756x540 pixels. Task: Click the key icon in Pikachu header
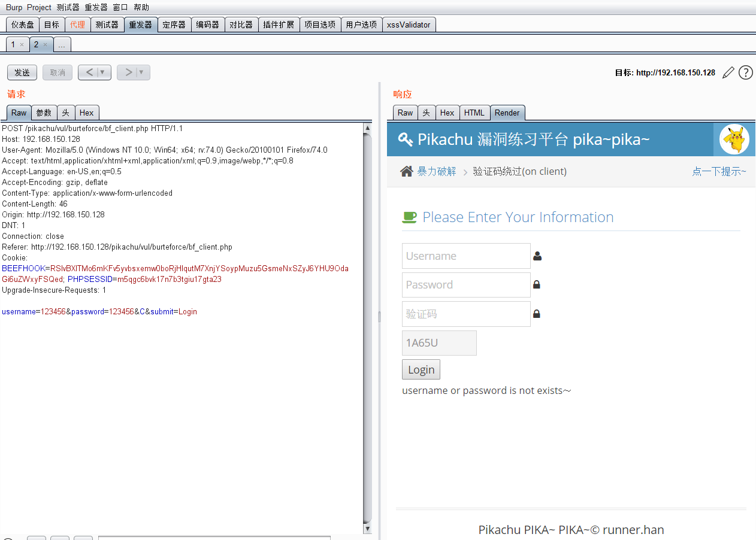[x=406, y=139]
